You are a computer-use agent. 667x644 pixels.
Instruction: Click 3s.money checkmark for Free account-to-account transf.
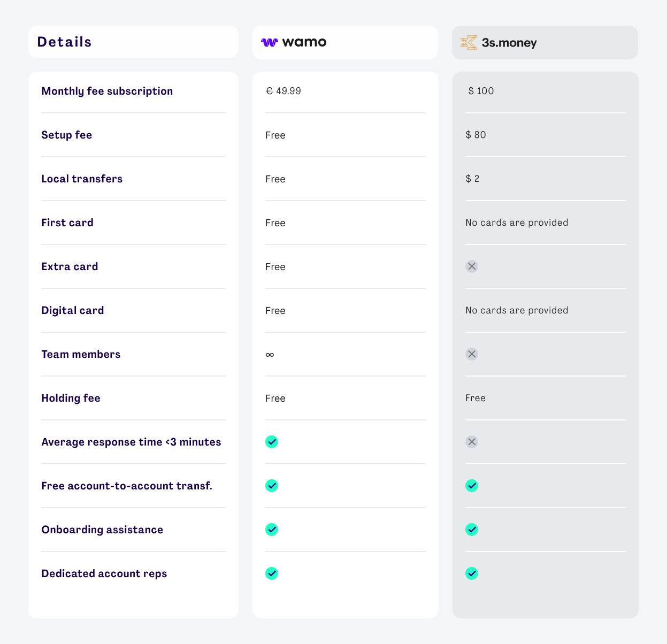tap(472, 486)
